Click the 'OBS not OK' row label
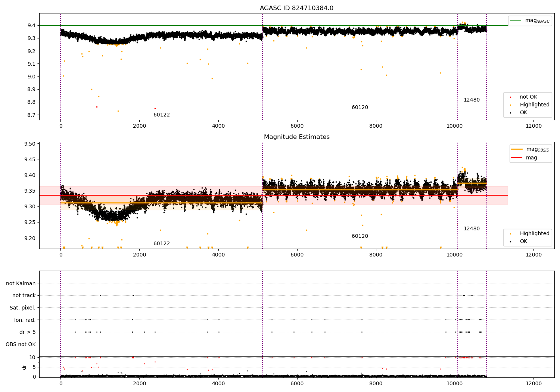Image resolution: width=560 pixels, height=392 pixels. click(21, 345)
